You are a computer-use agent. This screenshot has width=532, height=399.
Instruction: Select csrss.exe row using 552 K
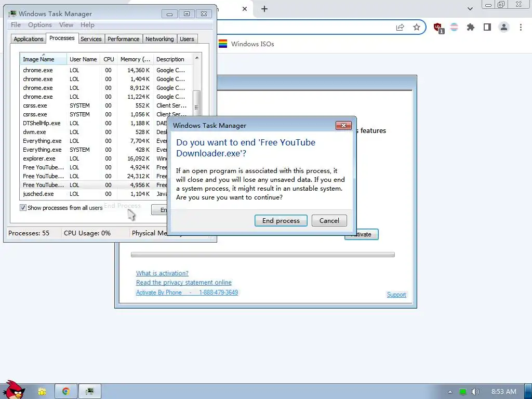pos(106,105)
